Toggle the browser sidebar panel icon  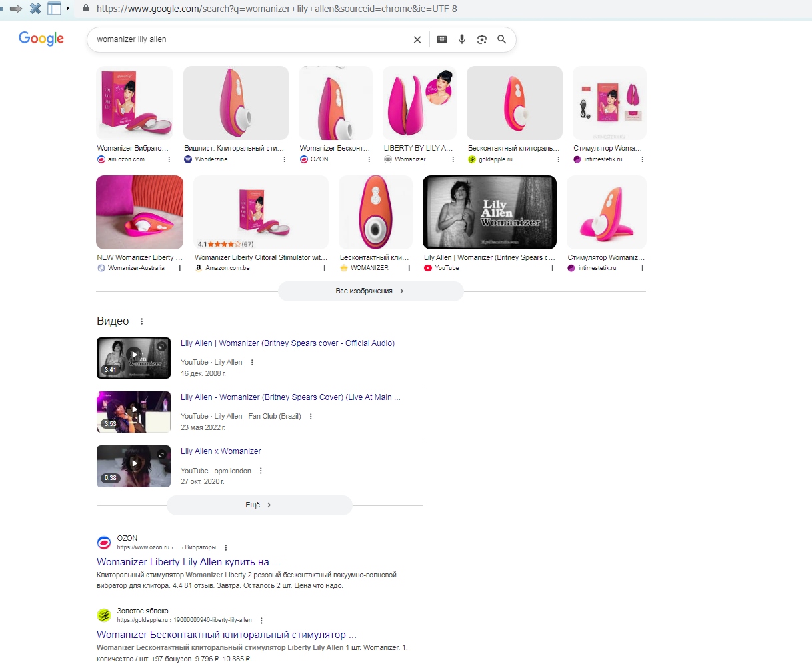(54, 9)
